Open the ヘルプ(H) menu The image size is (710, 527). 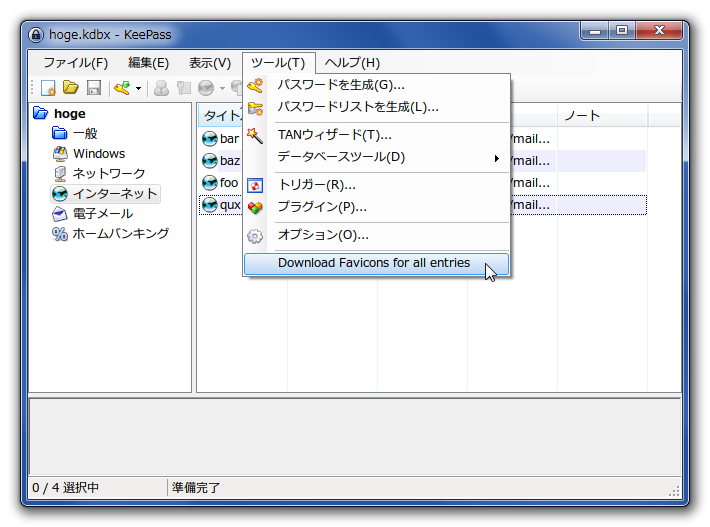click(352, 62)
